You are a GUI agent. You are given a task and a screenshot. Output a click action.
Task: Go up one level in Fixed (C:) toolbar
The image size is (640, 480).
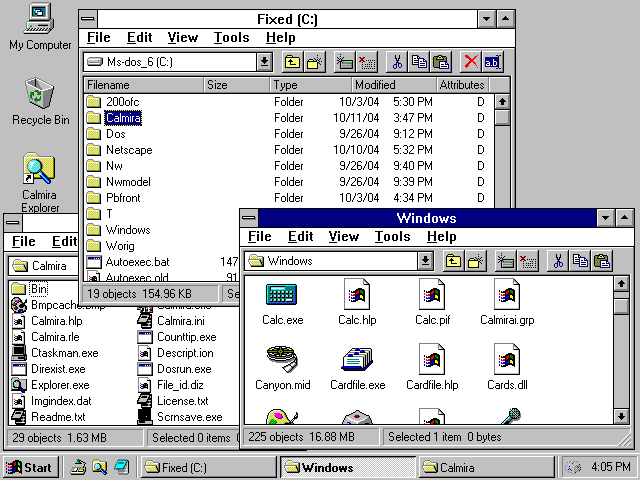(x=292, y=62)
